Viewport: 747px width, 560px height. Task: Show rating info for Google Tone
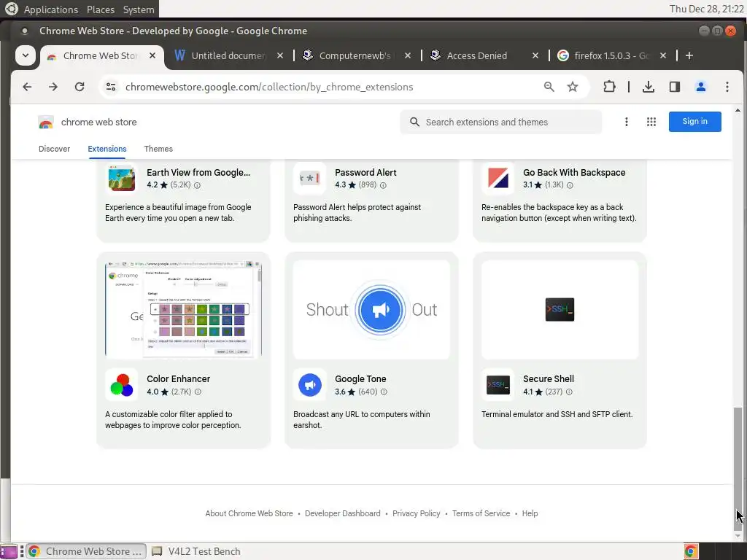[x=384, y=392]
